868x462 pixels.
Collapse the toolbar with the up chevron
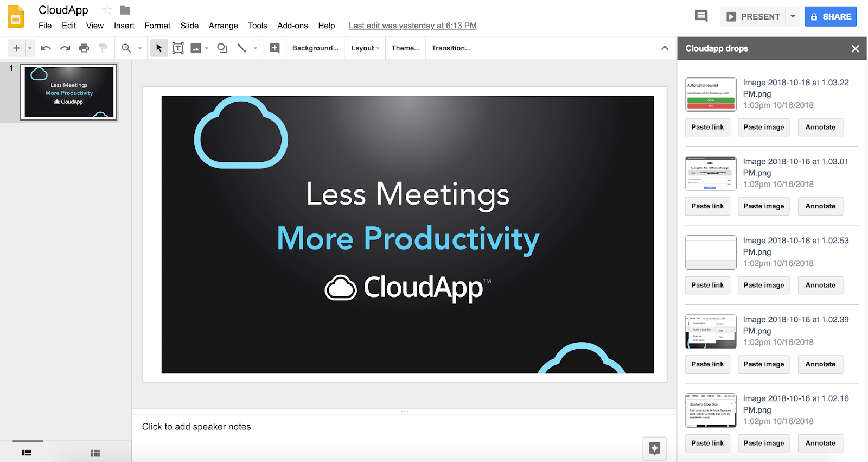[665, 48]
